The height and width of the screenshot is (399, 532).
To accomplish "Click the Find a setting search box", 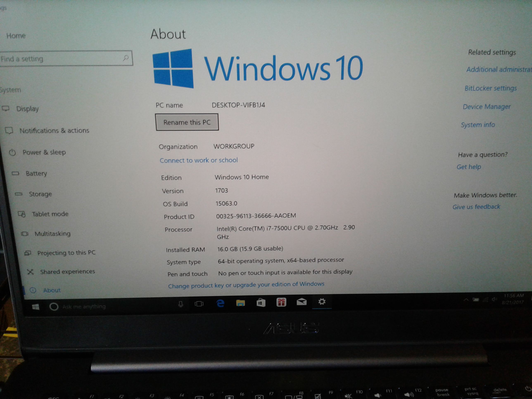I will point(60,58).
